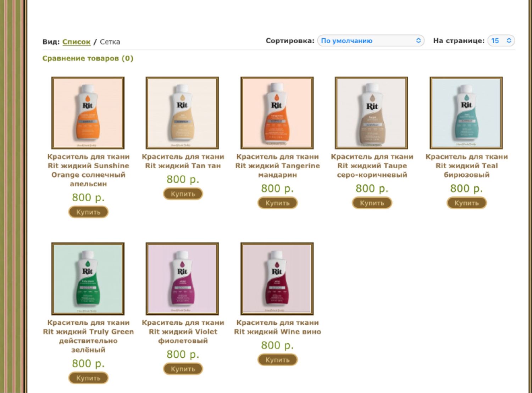This screenshot has height=393, width=532.
Task: Click Купить under Truly Green
Action: 88,378
